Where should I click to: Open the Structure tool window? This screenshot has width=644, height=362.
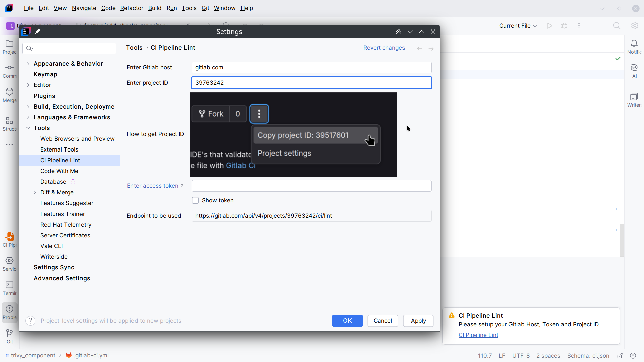point(9,124)
